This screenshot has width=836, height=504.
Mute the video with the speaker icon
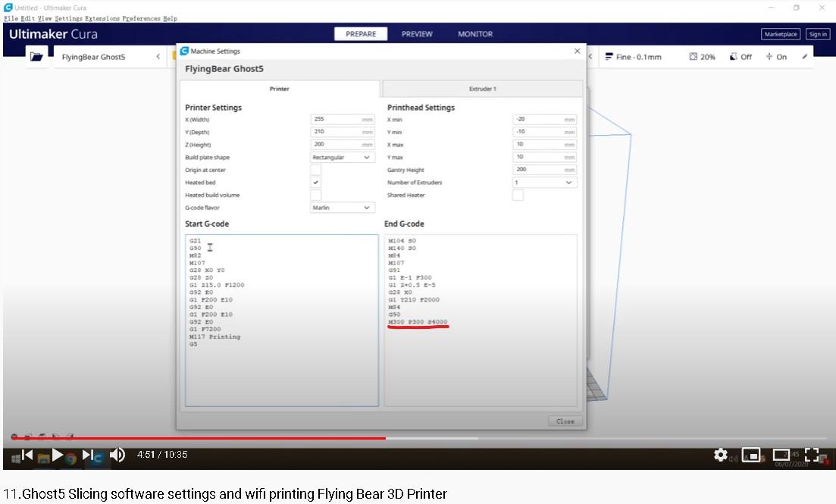[x=117, y=455]
